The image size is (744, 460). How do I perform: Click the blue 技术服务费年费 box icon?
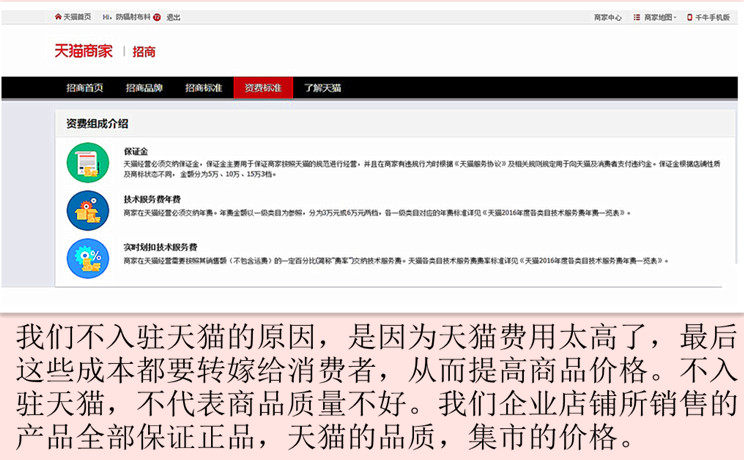pyautogui.click(x=88, y=210)
